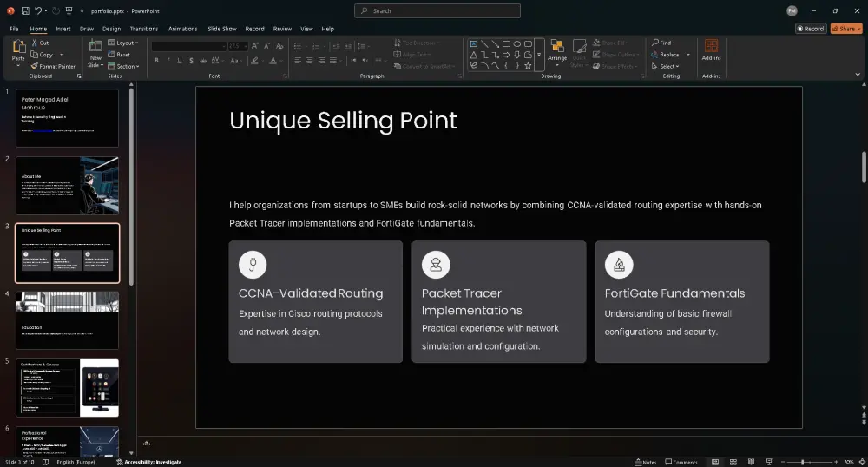Decrease font size icon
868x467 pixels.
(x=266, y=46)
